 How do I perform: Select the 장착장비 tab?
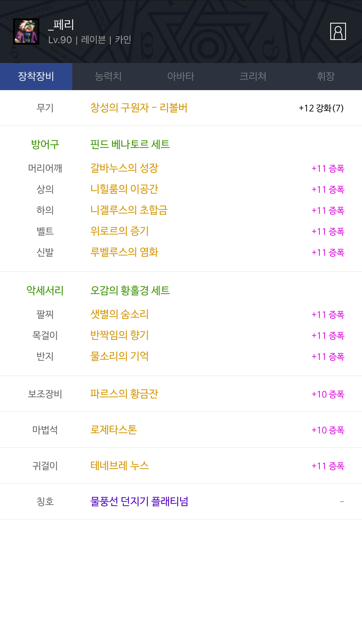coord(36,77)
